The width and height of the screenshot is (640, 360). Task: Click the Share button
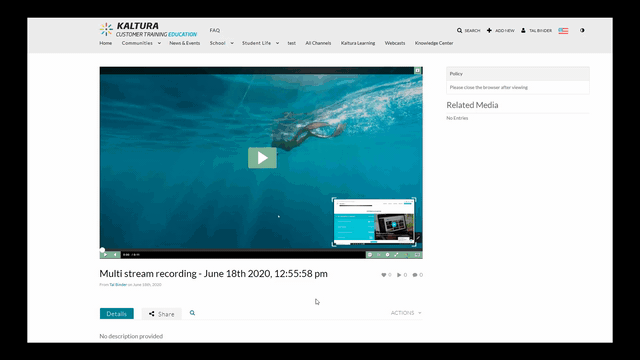pyautogui.click(x=162, y=313)
